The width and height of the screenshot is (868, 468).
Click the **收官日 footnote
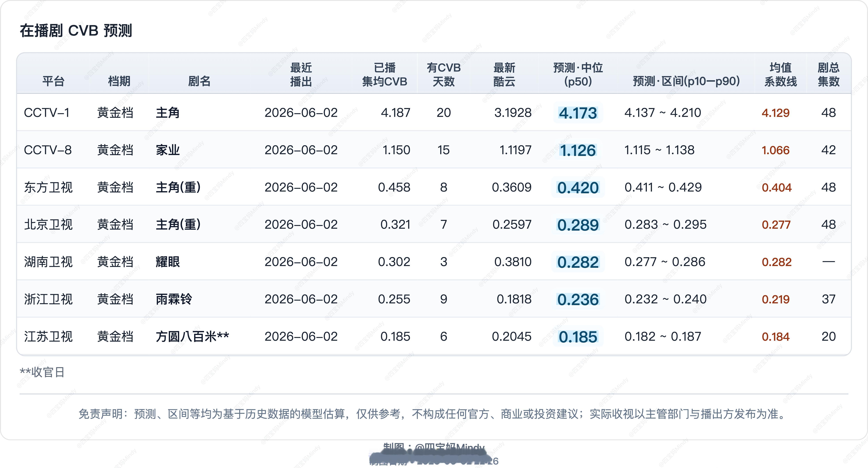42,372
